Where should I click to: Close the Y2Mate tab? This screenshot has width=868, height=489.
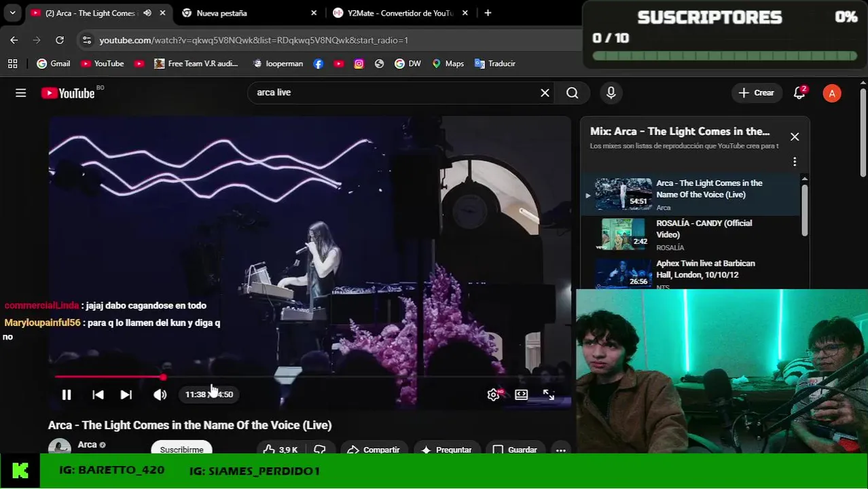tap(465, 13)
